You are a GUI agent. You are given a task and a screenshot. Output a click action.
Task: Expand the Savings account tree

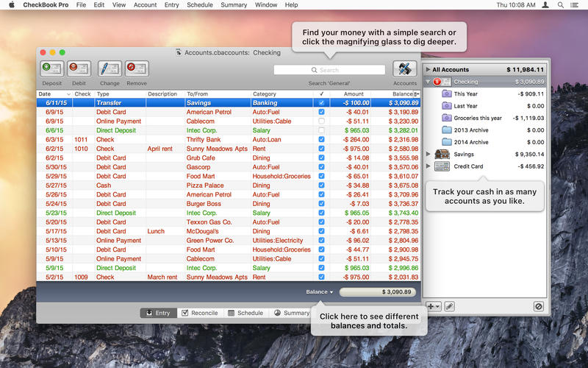tap(429, 155)
